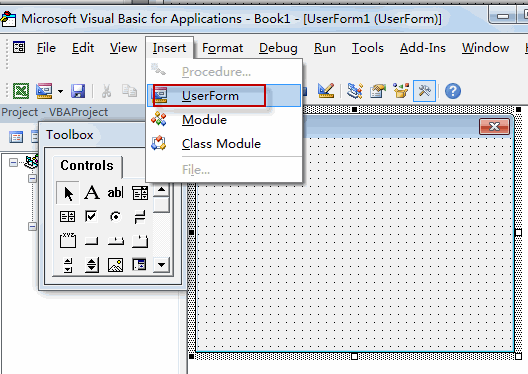Image resolution: width=528 pixels, height=374 pixels.
Task: Select the Frame control in Toolbox
Action: pos(68,240)
